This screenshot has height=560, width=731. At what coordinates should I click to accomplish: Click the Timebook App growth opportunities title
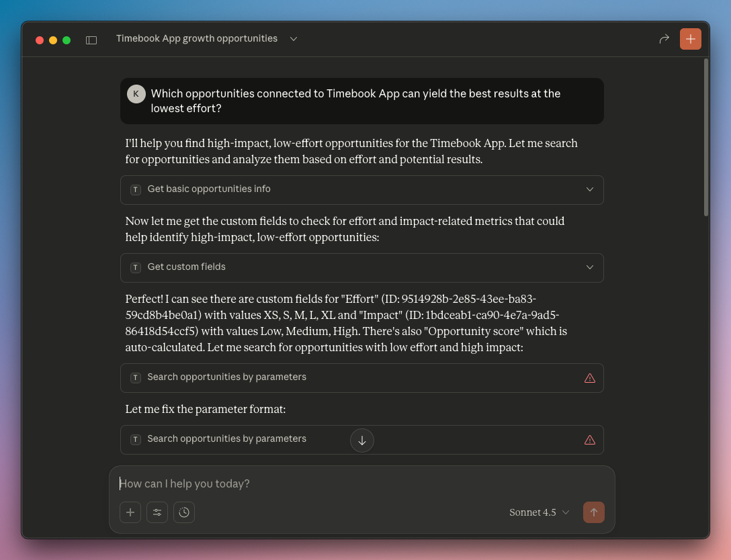click(197, 39)
